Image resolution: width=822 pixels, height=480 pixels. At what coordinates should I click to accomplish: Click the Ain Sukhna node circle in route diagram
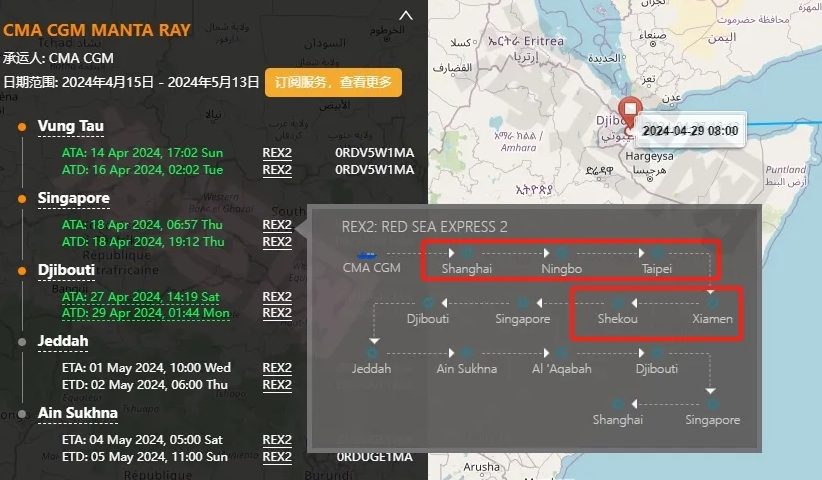pyautogui.click(x=467, y=353)
